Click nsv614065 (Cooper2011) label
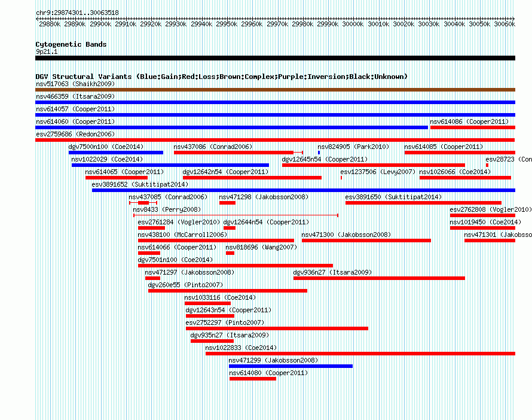Image resolution: width=532 pixels, height=420 pixels. tap(124, 172)
